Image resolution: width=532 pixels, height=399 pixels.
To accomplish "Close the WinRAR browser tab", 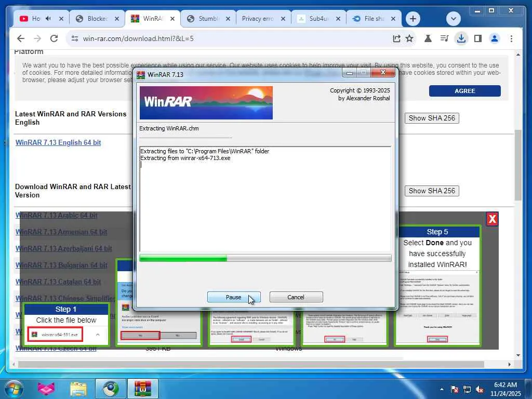I will pos(172,19).
